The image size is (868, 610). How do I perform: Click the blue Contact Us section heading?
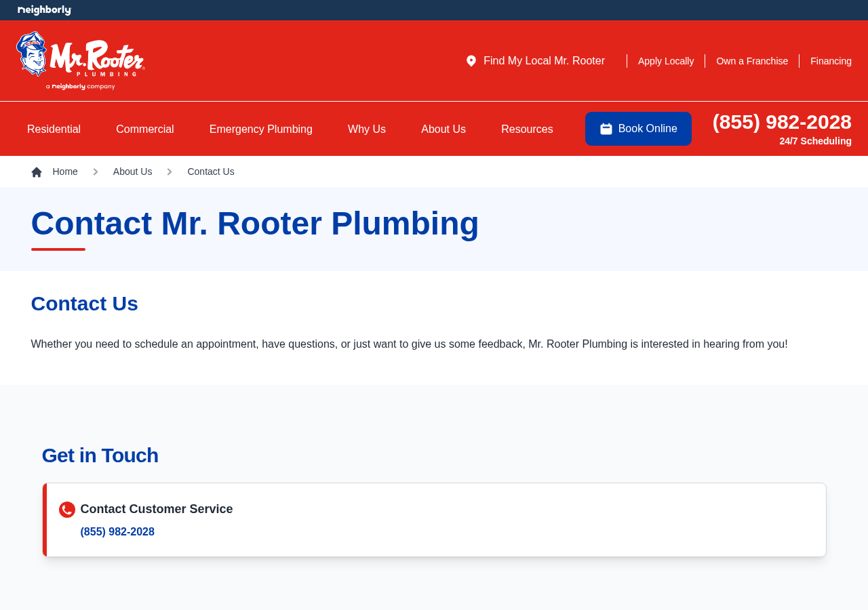pos(85,304)
